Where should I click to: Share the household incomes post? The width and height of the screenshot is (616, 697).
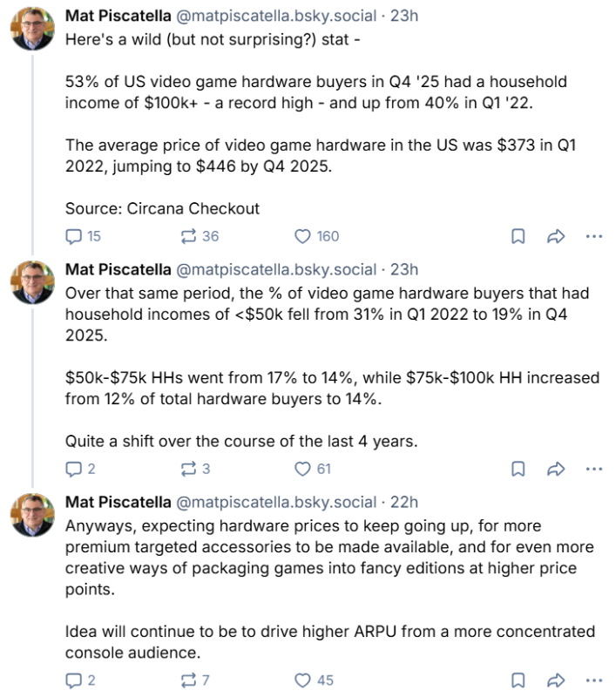[x=556, y=469]
